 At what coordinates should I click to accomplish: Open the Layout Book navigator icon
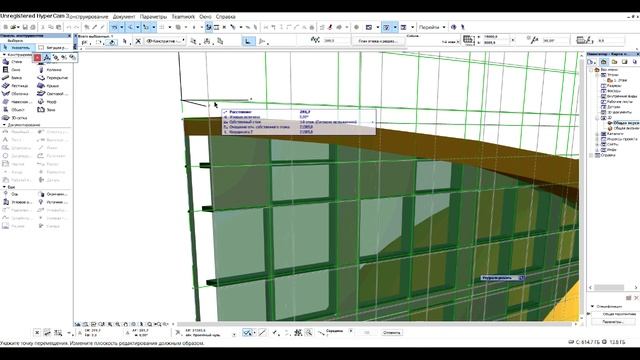pyautogui.click(x=624, y=62)
